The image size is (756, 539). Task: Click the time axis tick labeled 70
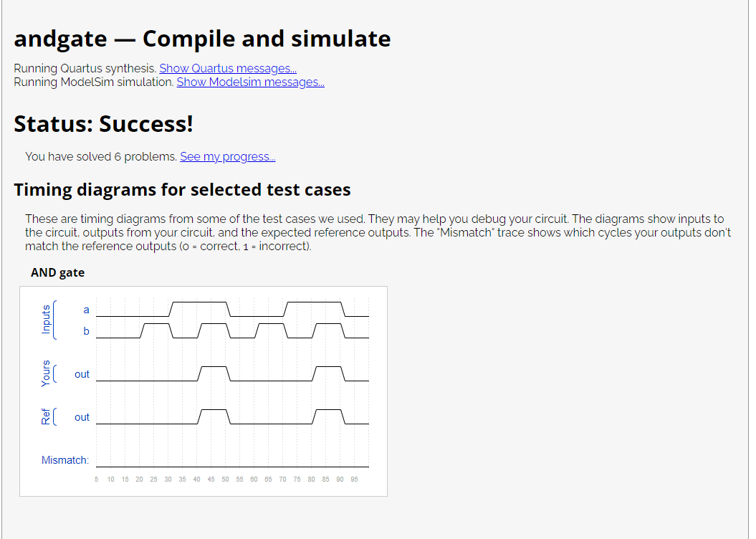click(282, 480)
